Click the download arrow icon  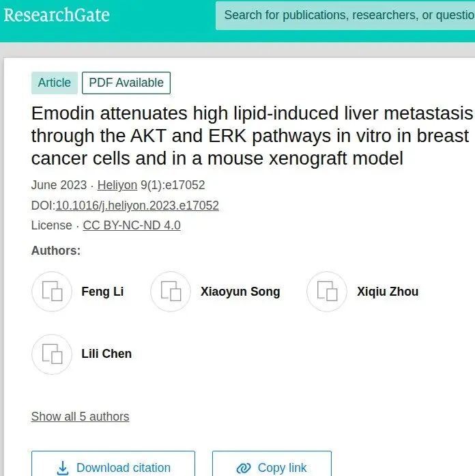pos(63,468)
